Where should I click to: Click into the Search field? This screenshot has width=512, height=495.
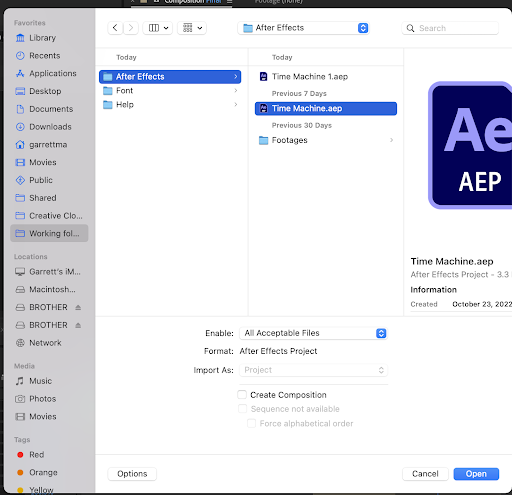450,28
